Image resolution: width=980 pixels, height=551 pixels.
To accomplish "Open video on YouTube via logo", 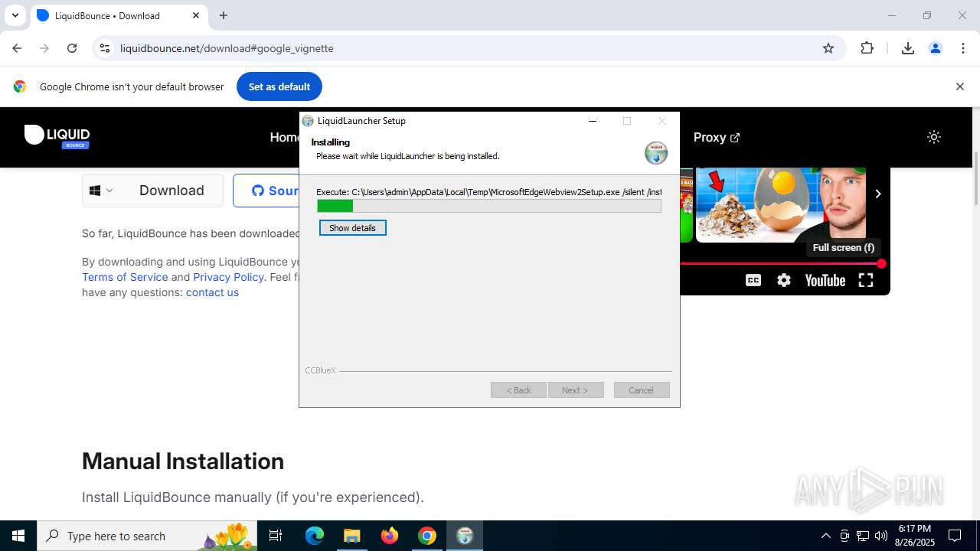I will [x=825, y=281].
